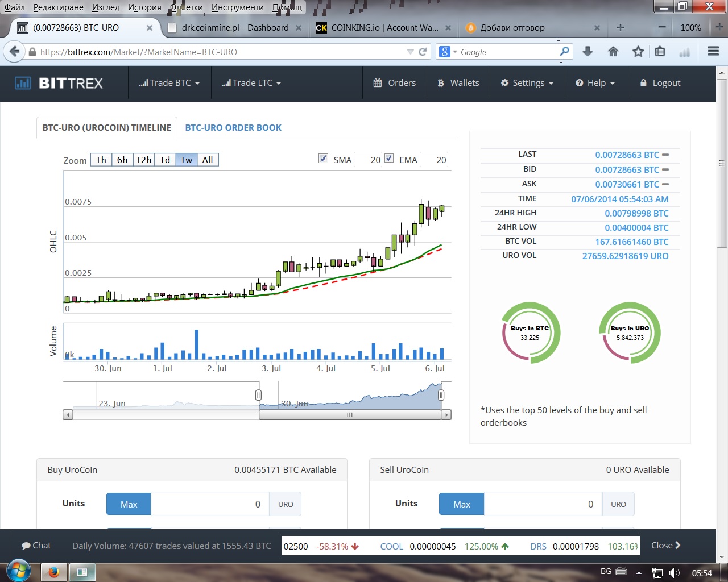
Task: Click the network tray icon
Action: 657,573
